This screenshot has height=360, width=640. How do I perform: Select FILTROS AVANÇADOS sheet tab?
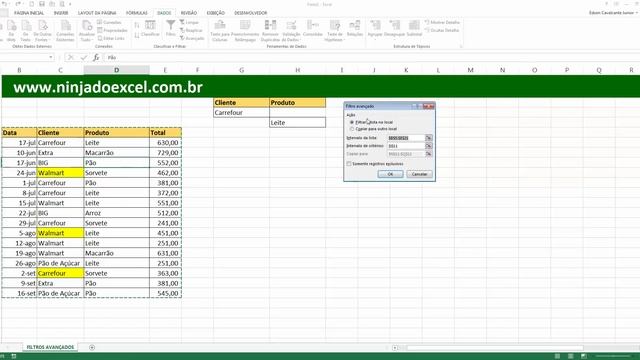click(50, 347)
